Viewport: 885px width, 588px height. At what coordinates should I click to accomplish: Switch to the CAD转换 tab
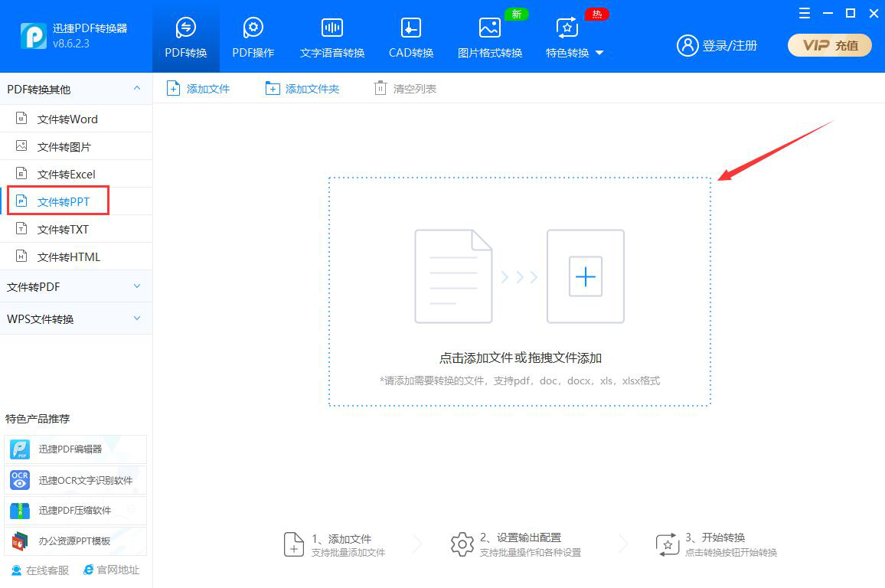[x=411, y=37]
